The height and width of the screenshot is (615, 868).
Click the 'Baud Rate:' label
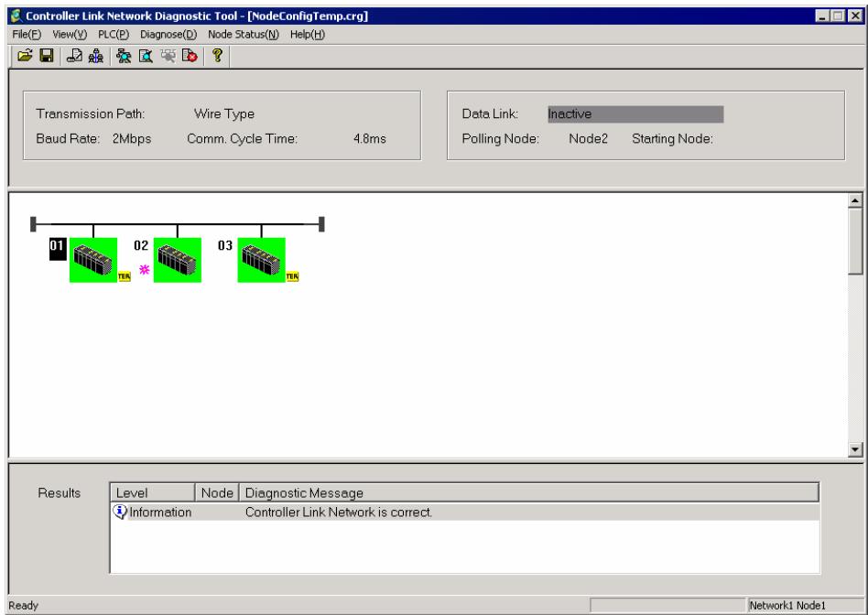click(x=68, y=138)
